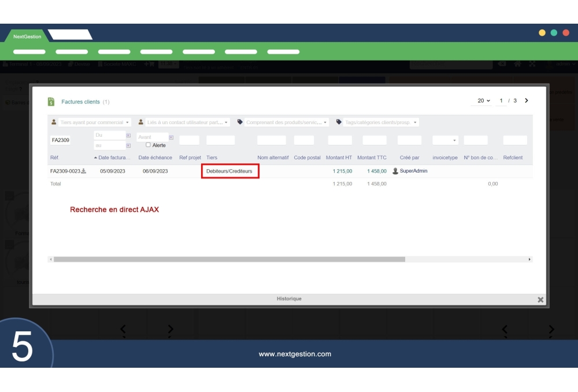Open the Historique panel at the bottom

click(289, 298)
